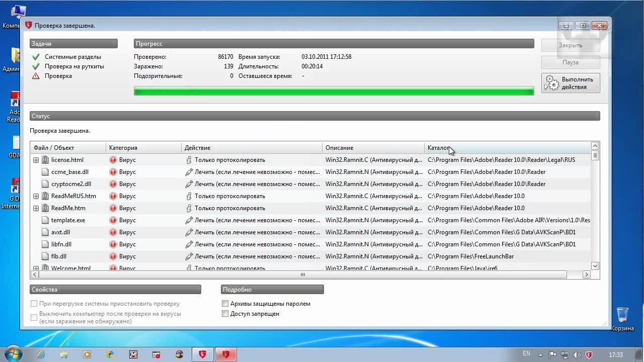Click the EN language indicator in the taskbar

(x=526, y=354)
